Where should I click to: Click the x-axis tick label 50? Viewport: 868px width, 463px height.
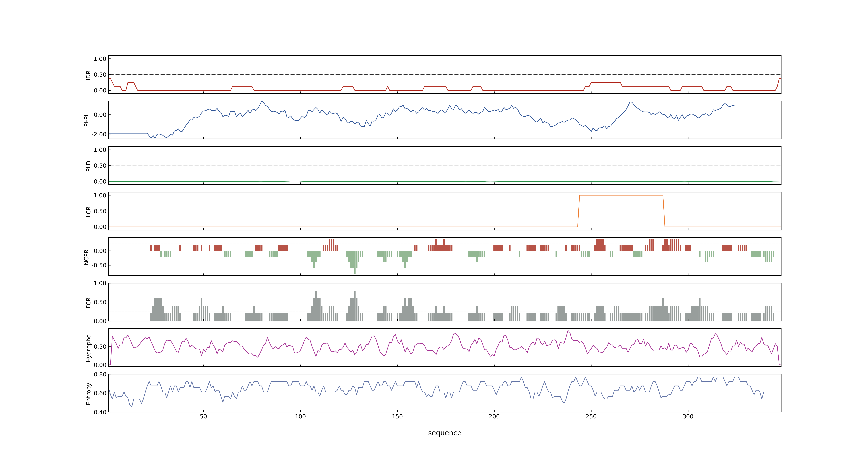pyautogui.click(x=203, y=416)
